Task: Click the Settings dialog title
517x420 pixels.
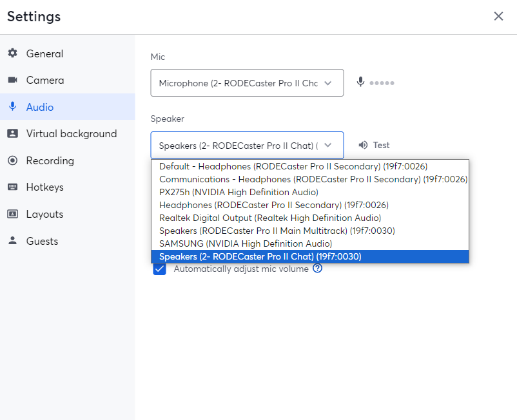Action: (34, 17)
